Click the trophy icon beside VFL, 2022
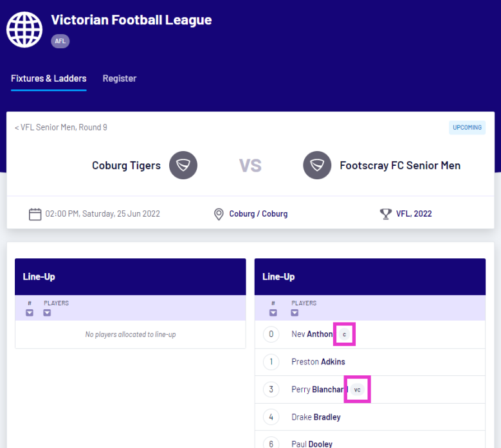The height and width of the screenshot is (448, 501). pos(386,214)
